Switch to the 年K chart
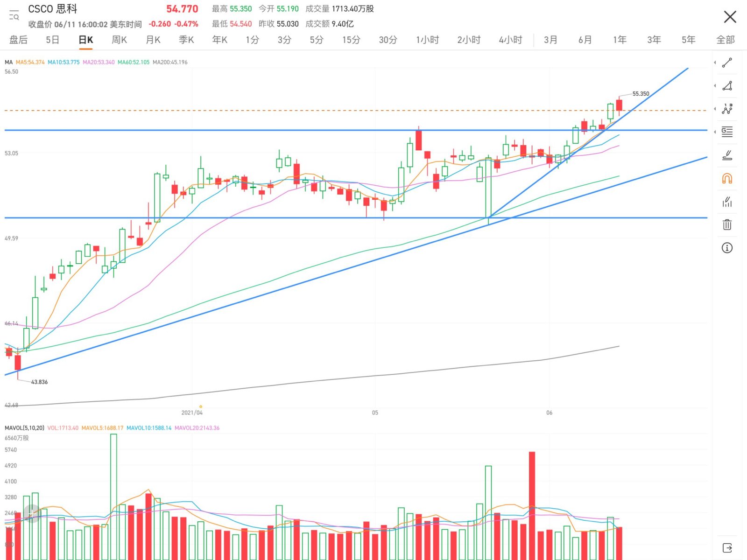 coord(219,40)
